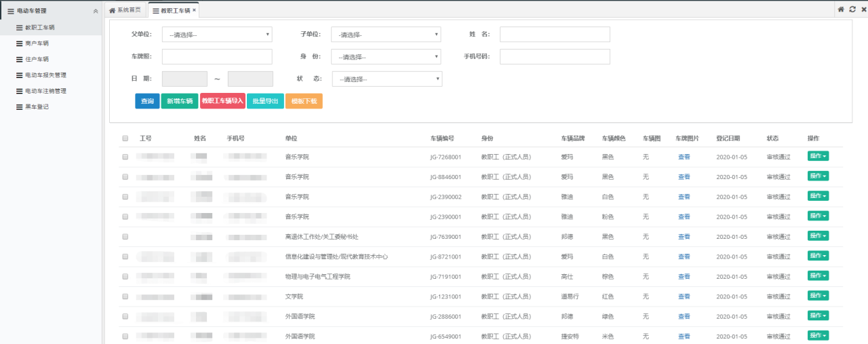This screenshot has width=868, height=344.
Task: Open the 身份 dropdown
Action: [x=386, y=57]
